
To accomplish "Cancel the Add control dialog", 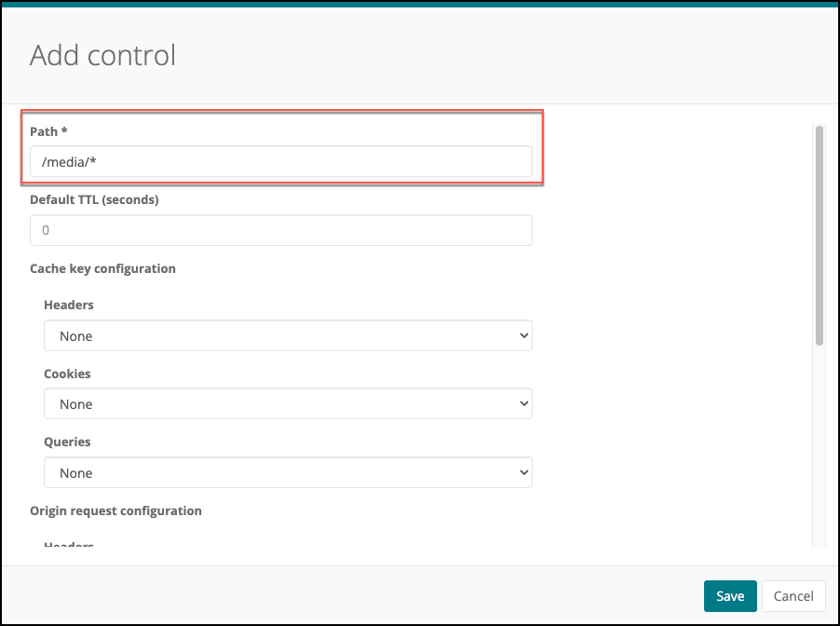I will click(x=793, y=596).
